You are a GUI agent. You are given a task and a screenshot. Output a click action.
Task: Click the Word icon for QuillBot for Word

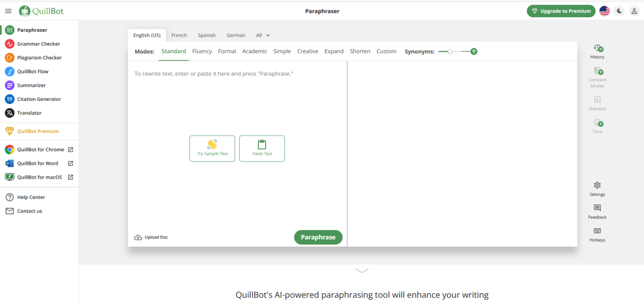[10, 163]
